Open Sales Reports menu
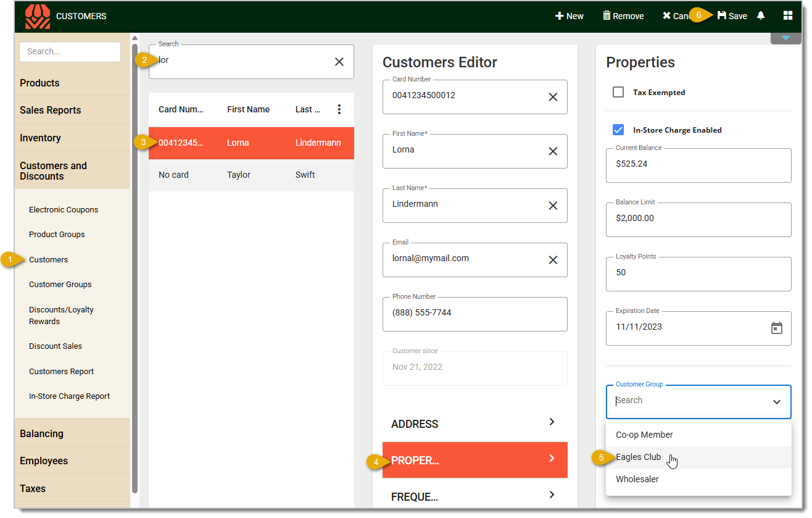Image resolution: width=812 pixels, height=518 pixels. click(72, 110)
